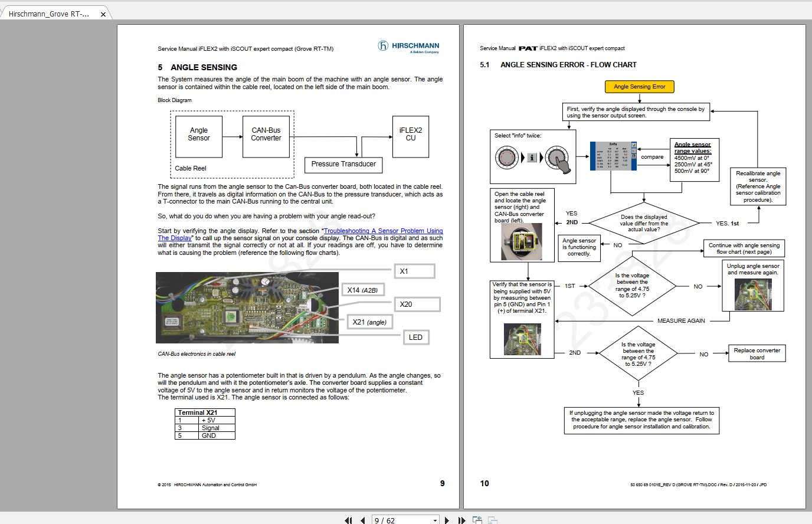Click the Unplug angle sensor photo
This screenshot has height=524, width=812.
coord(753,294)
